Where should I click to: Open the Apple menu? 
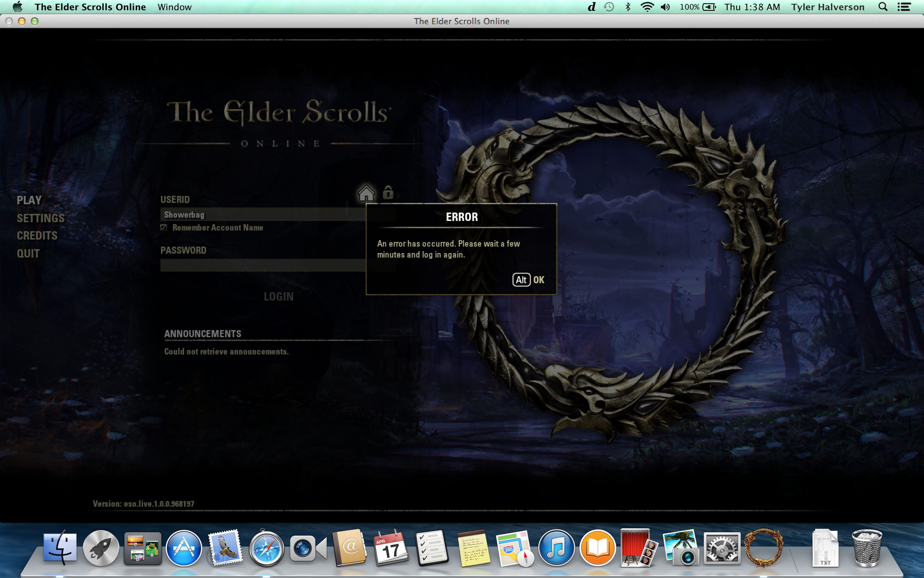tap(18, 7)
